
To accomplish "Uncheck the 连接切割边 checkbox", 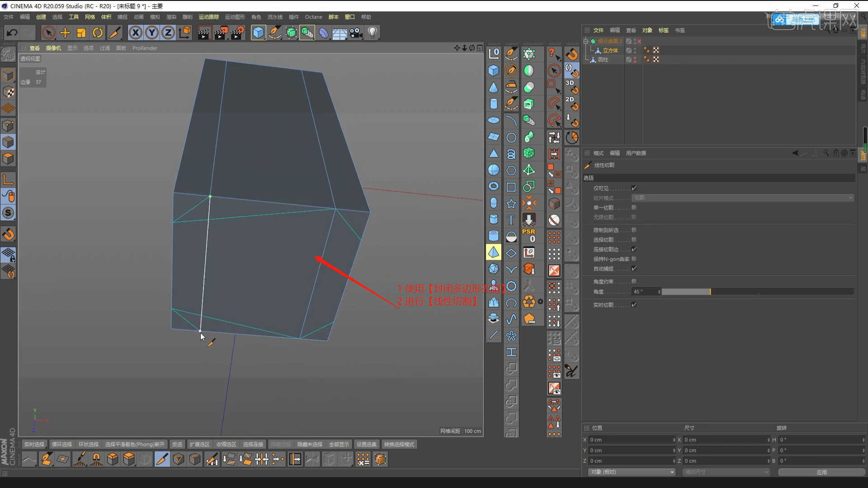I will tap(634, 249).
